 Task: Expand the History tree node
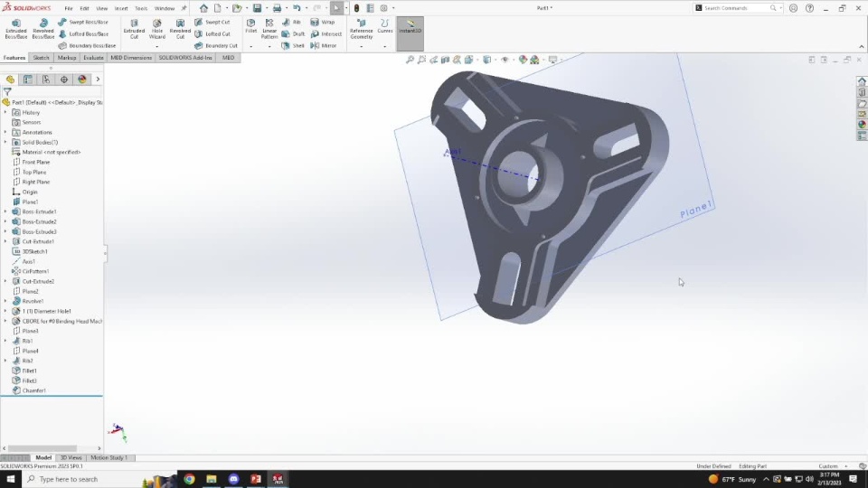pos(5,112)
